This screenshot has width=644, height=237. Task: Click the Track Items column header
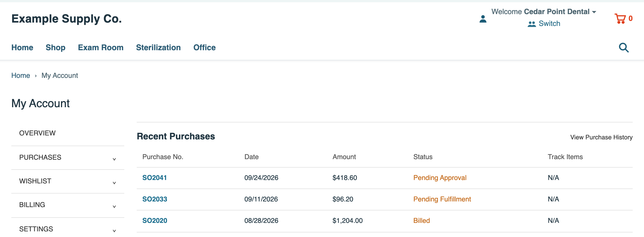pyautogui.click(x=565, y=157)
